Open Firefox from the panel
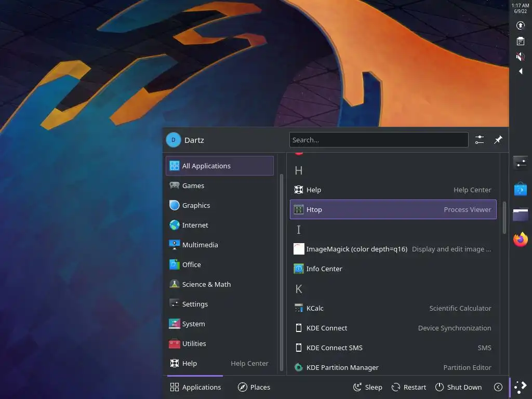This screenshot has height=399, width=532. [x=521, y=239]
